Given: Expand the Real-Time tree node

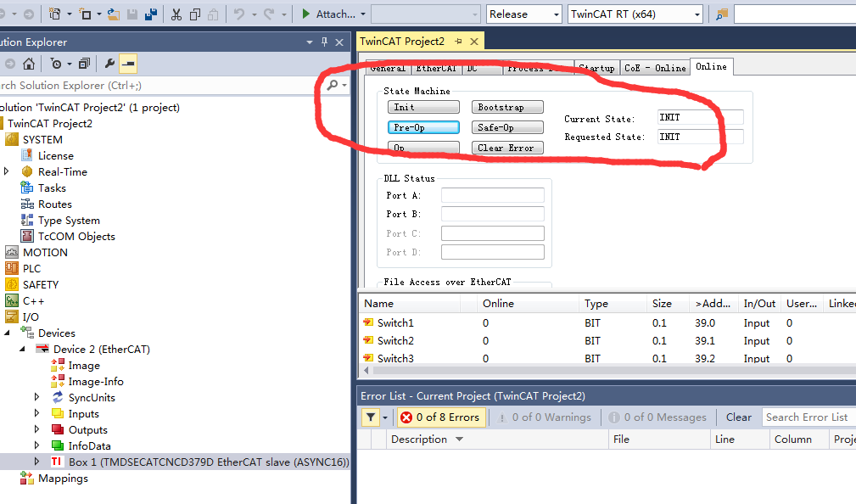Looking at the screenshot, I should tap(7, 171).
